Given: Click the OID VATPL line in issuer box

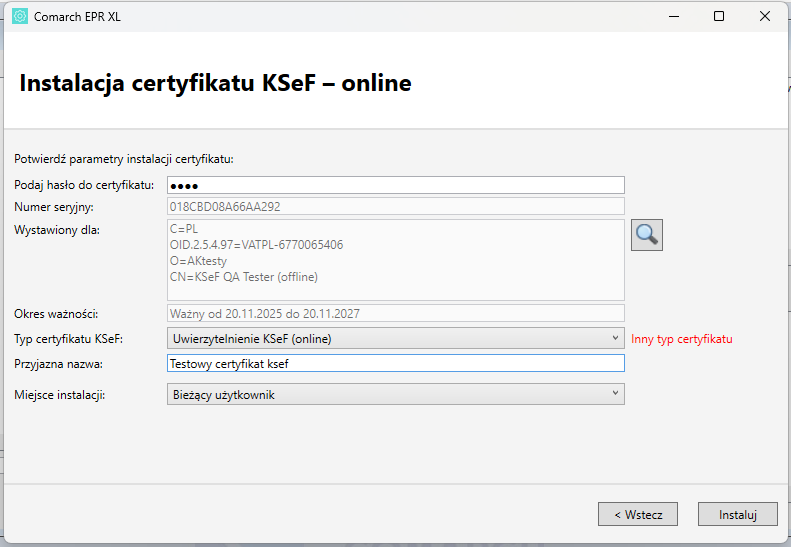Looking at the screenshot, I should coord(256,245).
